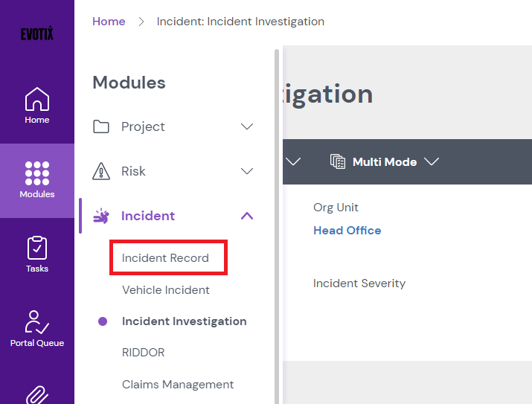Open RIDDOR from the Incident submenu
Image resolution: width=532 pixels, height=404 pixels.
[x=143, y=353]
